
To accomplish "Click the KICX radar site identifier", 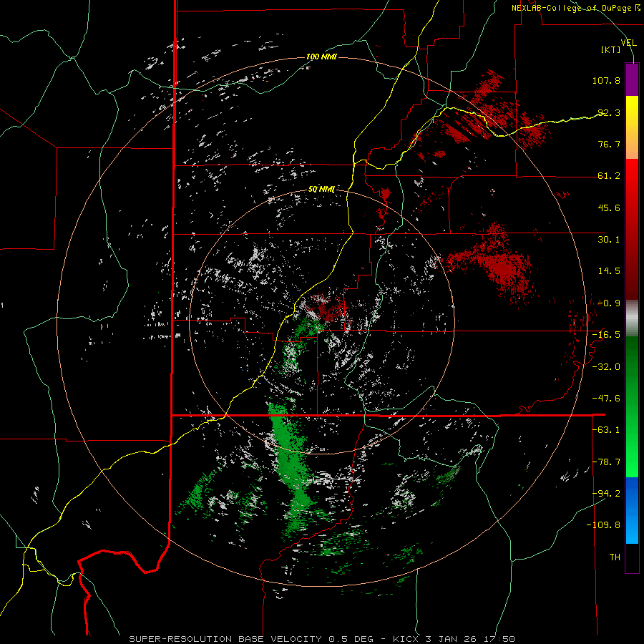I will pyautogui.click(x=406, y=639).
